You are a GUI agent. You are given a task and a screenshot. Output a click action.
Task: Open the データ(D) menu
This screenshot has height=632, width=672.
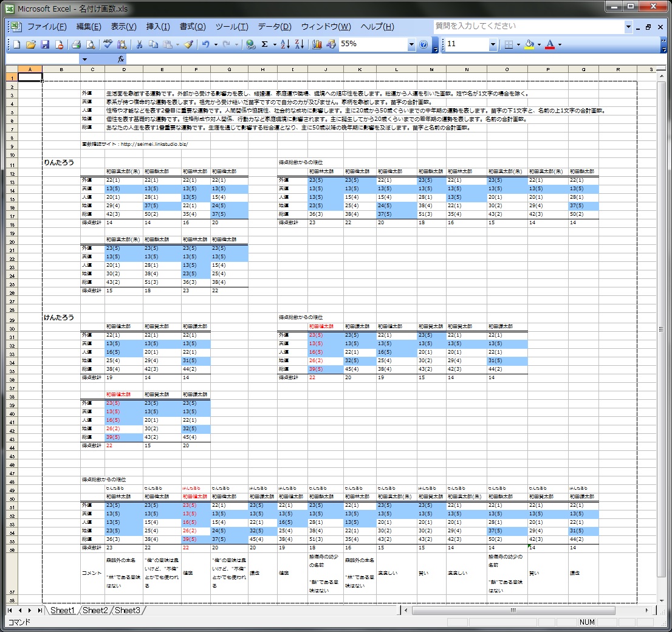pos(275,27)
